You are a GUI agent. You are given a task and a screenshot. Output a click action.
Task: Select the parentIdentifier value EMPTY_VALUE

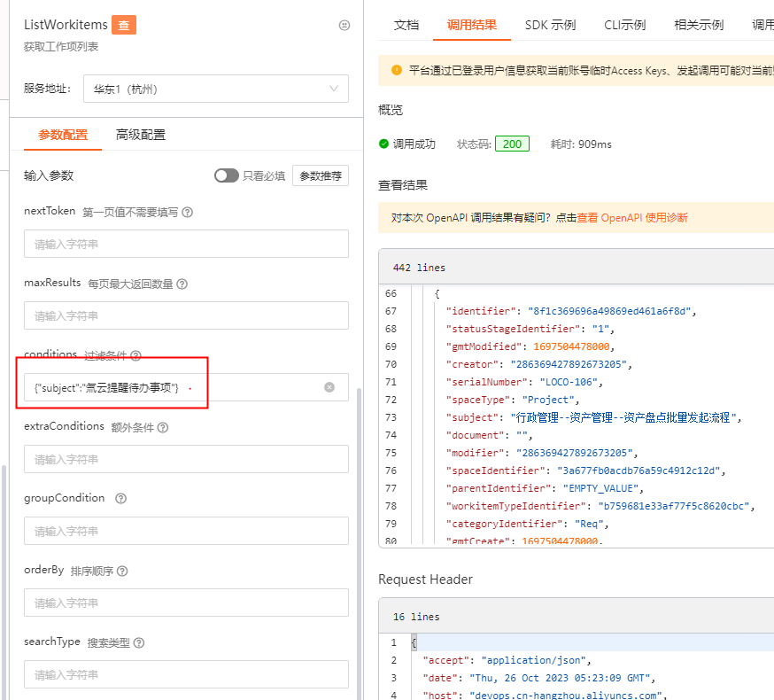tap(600, 488)
